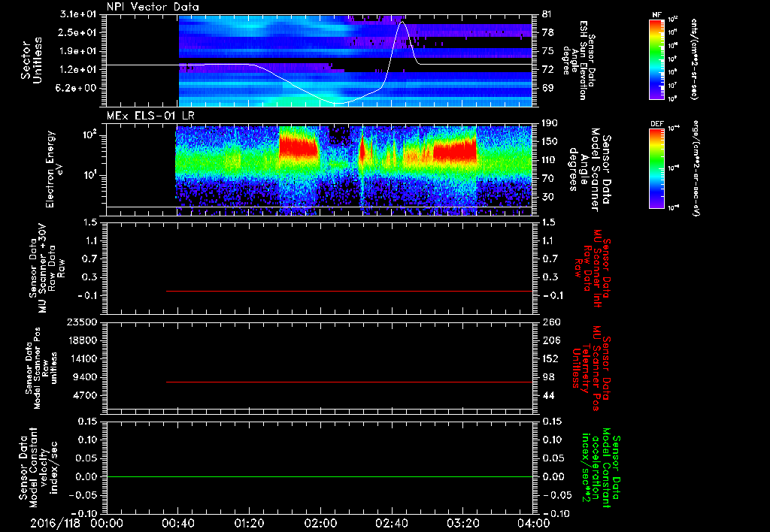Click the 150 scanner angle tick

pos(550,141)
